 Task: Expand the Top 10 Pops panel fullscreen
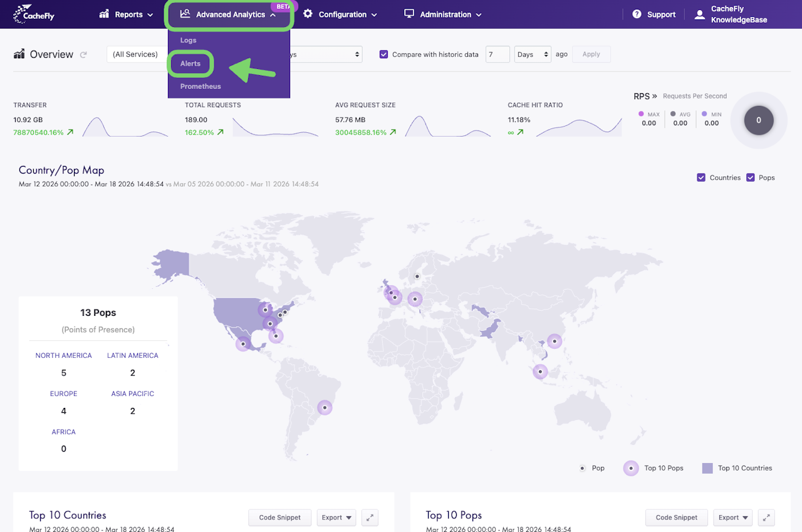(766, 518)
